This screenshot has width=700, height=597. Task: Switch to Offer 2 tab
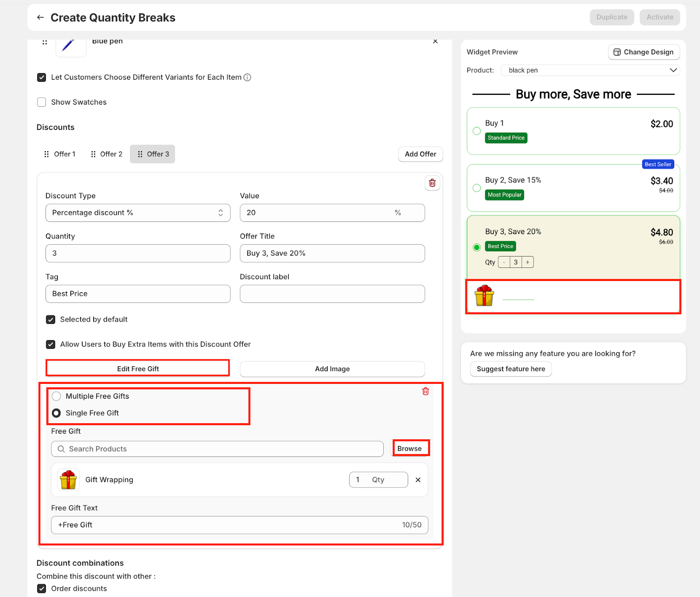coord(106,154)
